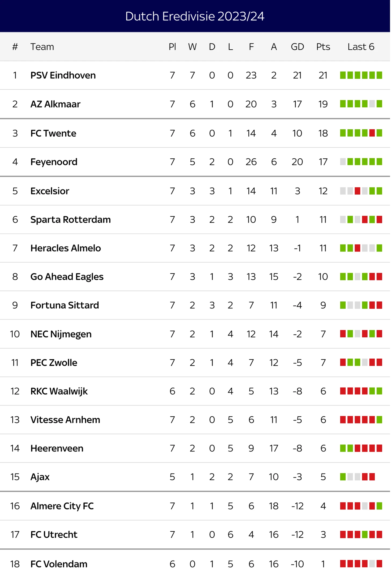Click Feyenoord's first grey form square

coord(343,162)
